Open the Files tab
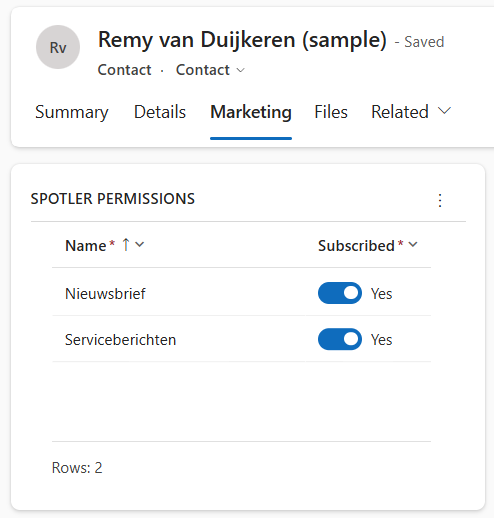494x518 pixels. 331,112
